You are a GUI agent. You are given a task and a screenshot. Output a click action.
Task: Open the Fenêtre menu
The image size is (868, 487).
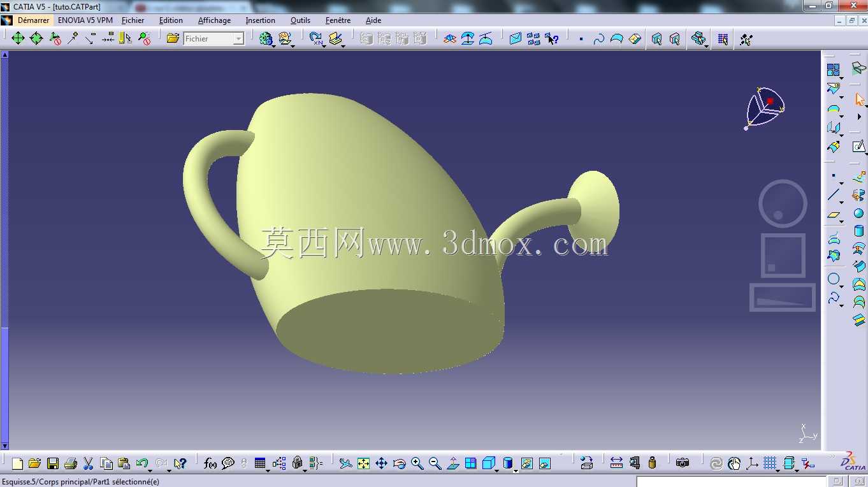pyautogui.click(x=338, y=20)
